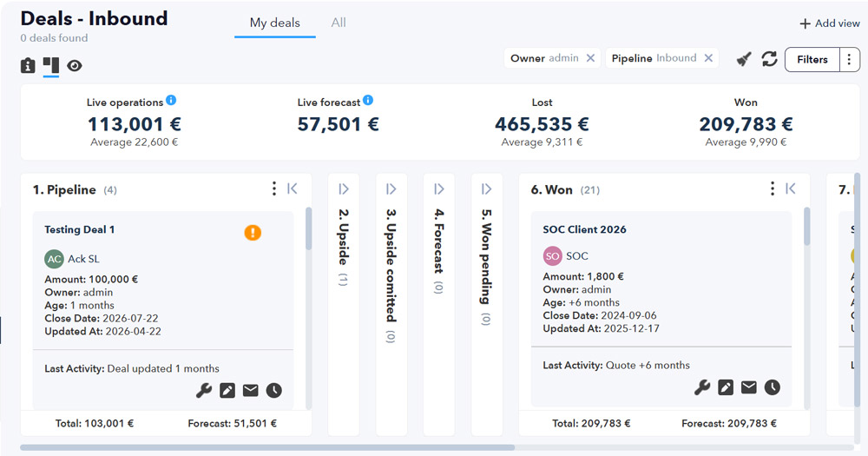Click the clock icon on Testing Deal 1
Image resolution: width=868 pixels, height=456 pixels.
(x=273, y=391)
